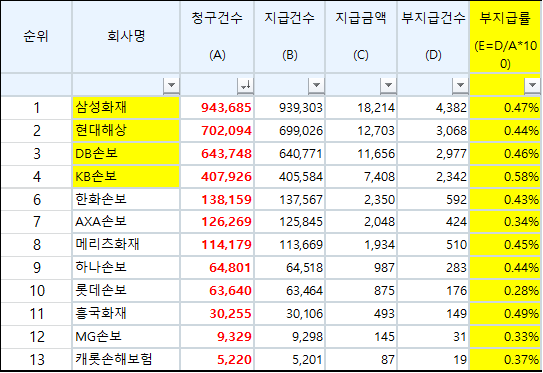Click rank number 10 cell
The height and width of the screenshot is (373, 543).
(36, 291)
